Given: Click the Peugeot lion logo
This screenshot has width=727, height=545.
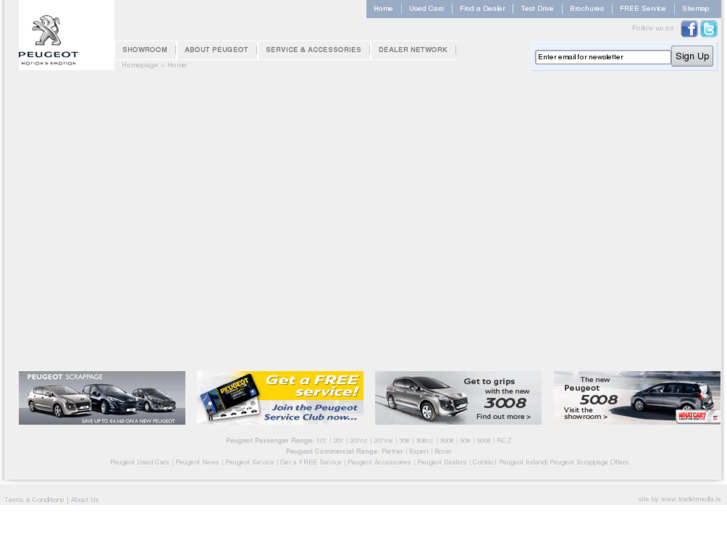Looking at the screenshot, I should point(48,40).
